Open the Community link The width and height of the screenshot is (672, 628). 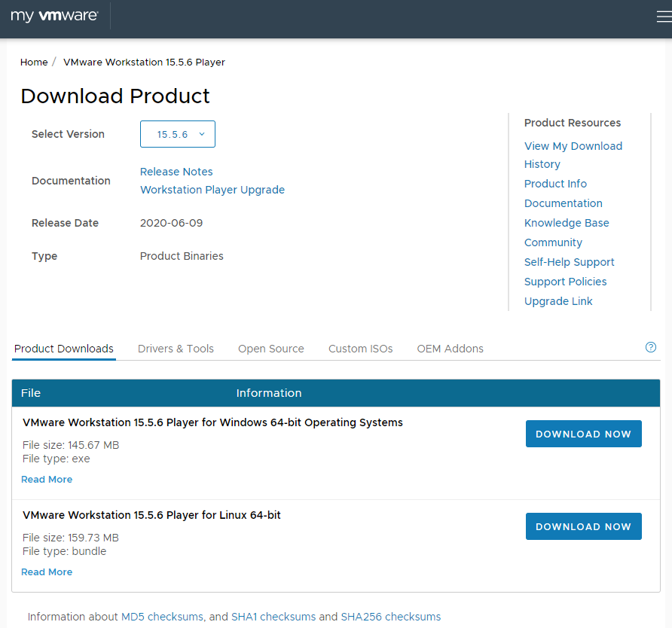[553, 242]
